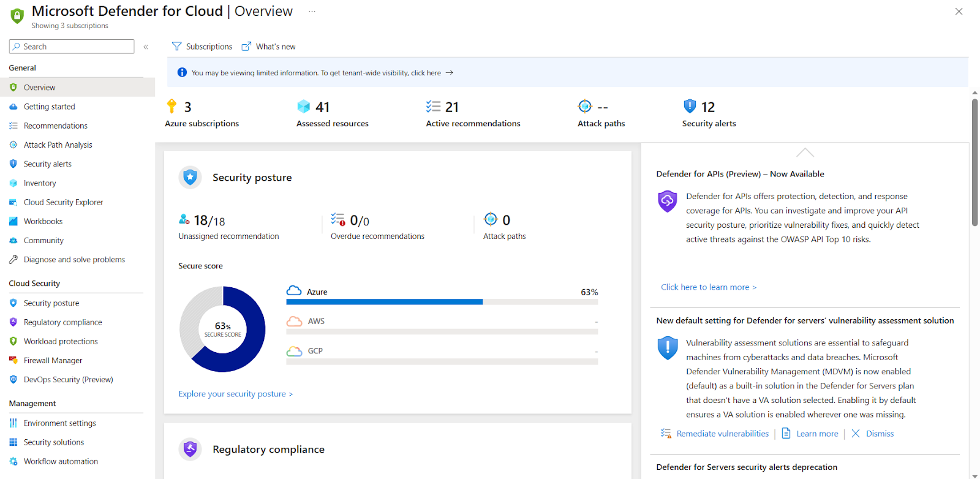
Task: Click the Overview shield icon in sidebar
Action: [x=13, y=88]
